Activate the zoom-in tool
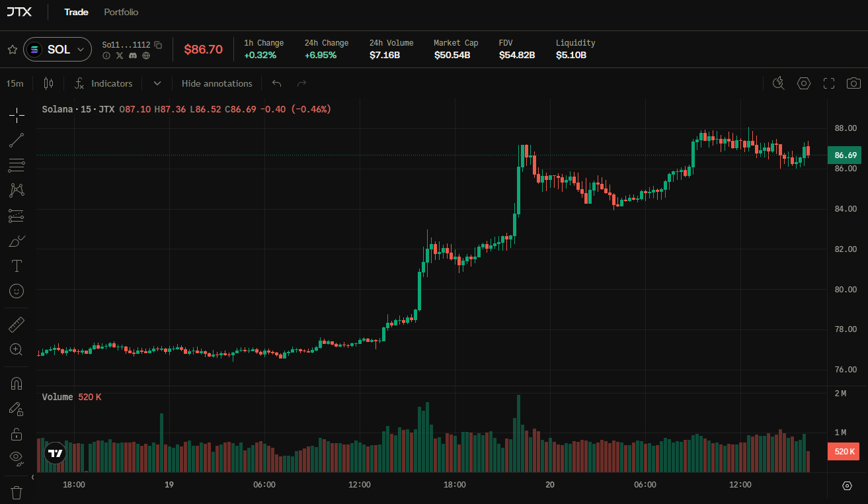 [17, 350]
